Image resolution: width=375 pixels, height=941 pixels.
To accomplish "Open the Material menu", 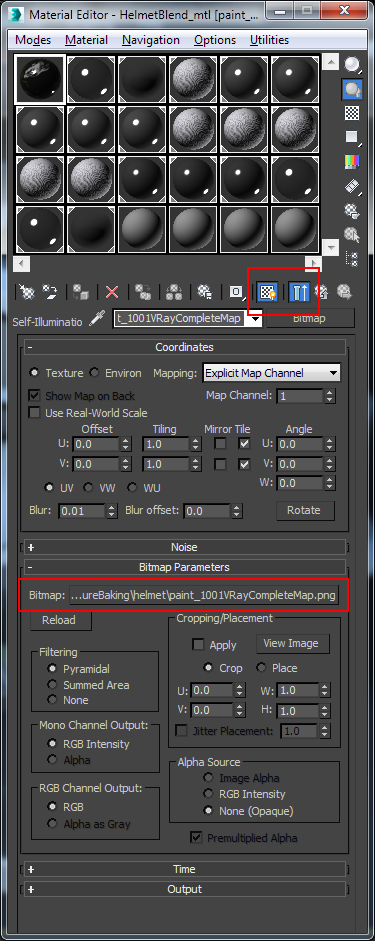I will 87,40.
